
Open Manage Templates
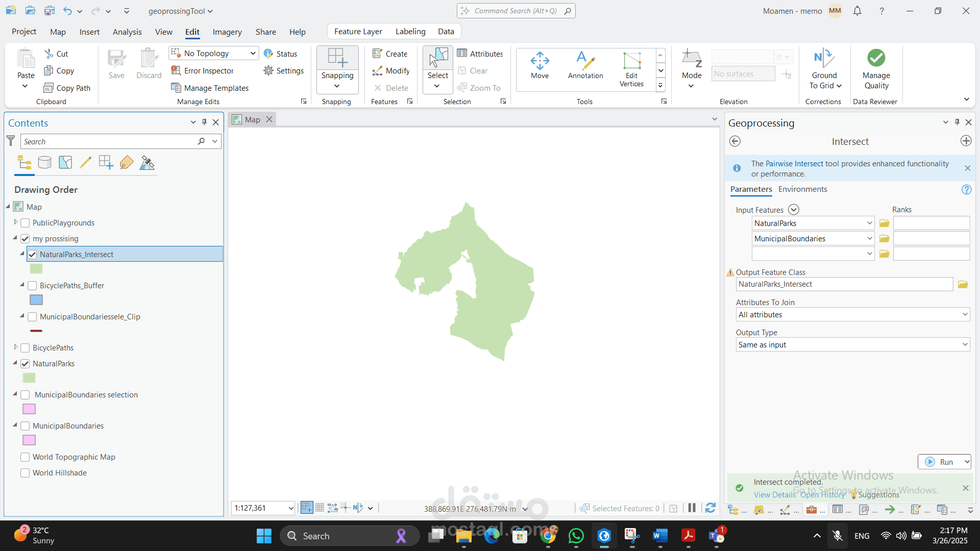pos(210,88)
